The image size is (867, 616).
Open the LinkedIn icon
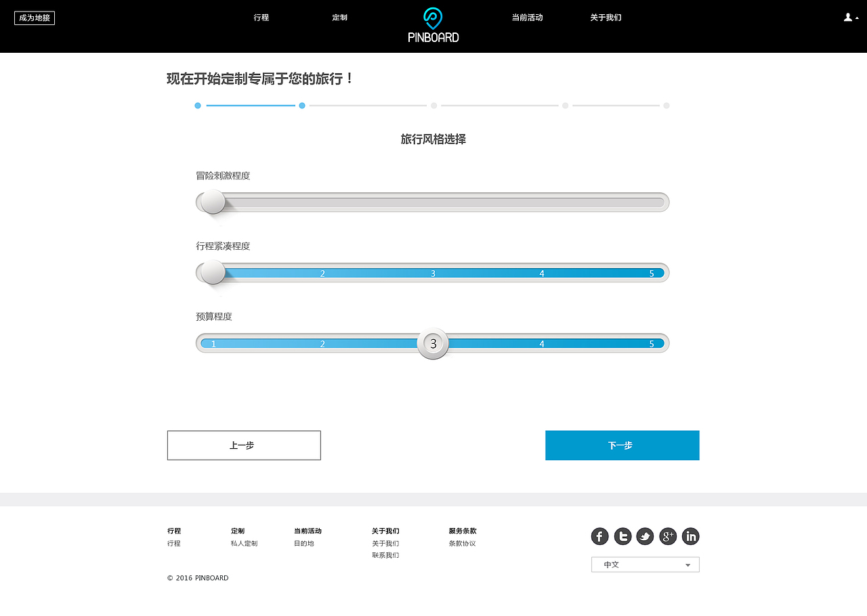(690, 536)
